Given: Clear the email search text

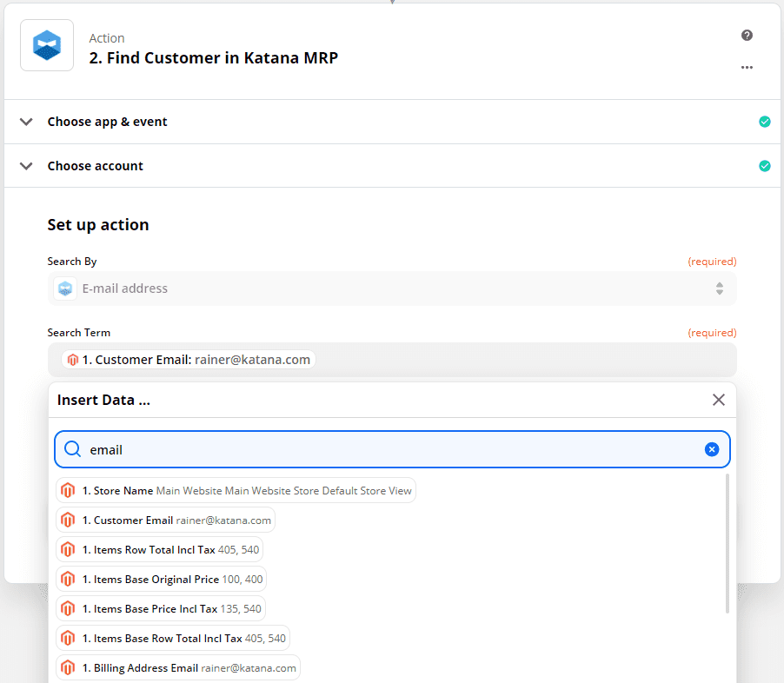Looking at the screenshot, I should point(712,449).
